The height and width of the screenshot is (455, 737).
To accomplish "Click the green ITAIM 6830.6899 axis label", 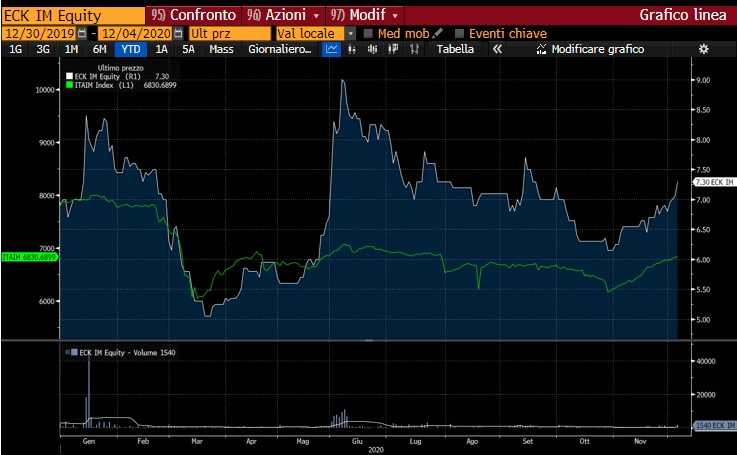I will click(x=29, y=257).
